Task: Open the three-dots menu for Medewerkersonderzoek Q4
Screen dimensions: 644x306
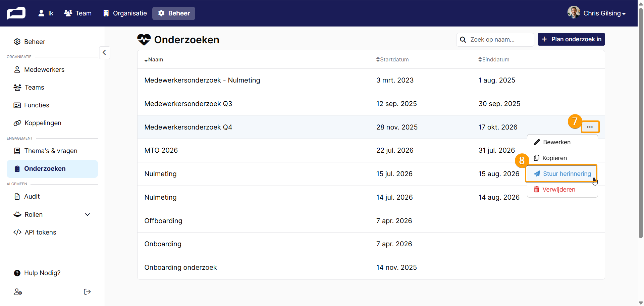Action: [590, 127]
